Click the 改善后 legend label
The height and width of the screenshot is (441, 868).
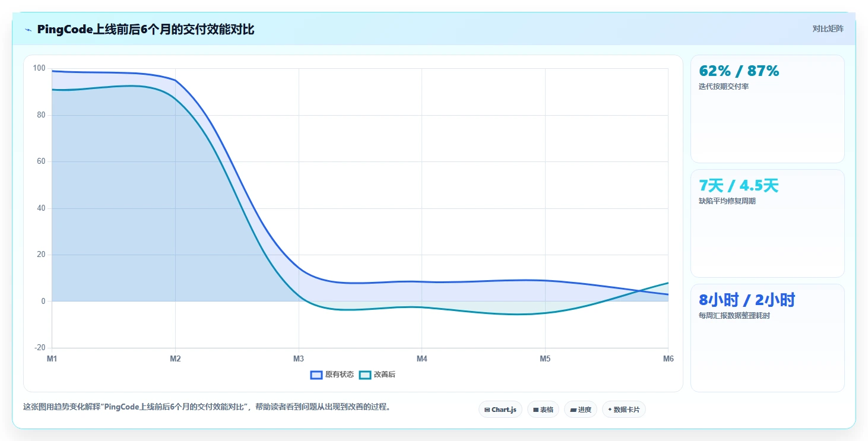[x=385, y=375]
